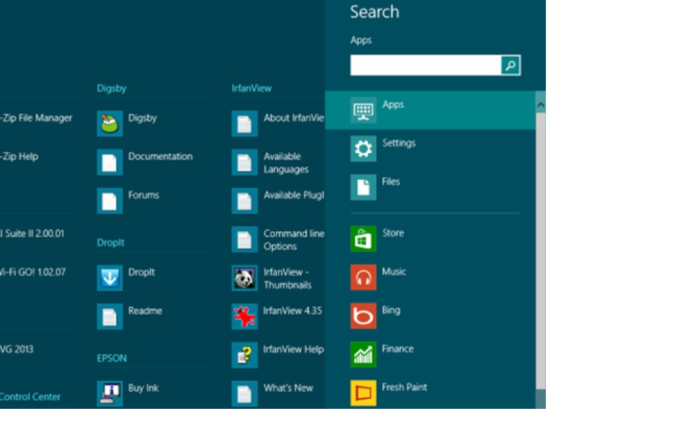Open the Zip Help entry
The height and width of the screenshot is (438, 700).
pyautogui.click(x=19, y=157)
